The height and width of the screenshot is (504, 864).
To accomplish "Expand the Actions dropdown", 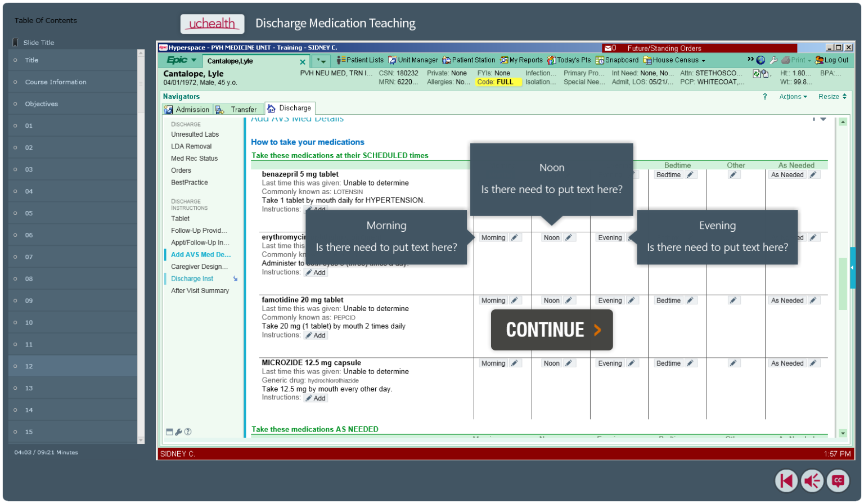I will point(793,96).
